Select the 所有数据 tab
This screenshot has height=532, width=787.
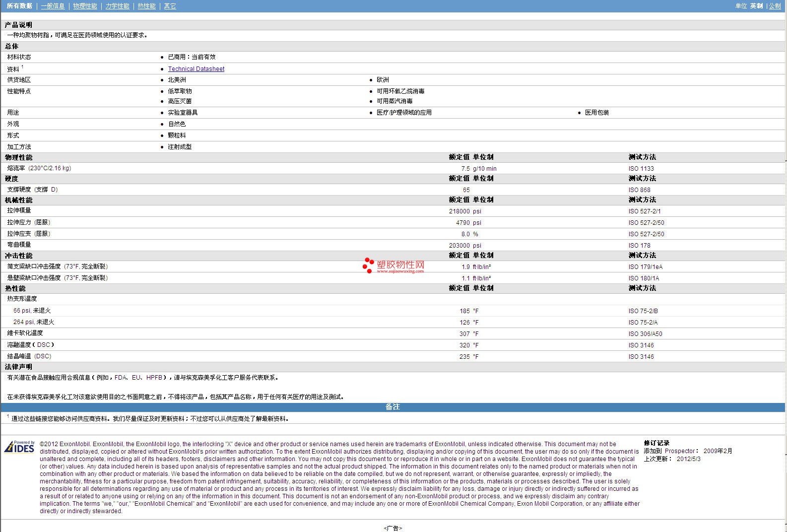pyautogui.click(x=19, y=6)
